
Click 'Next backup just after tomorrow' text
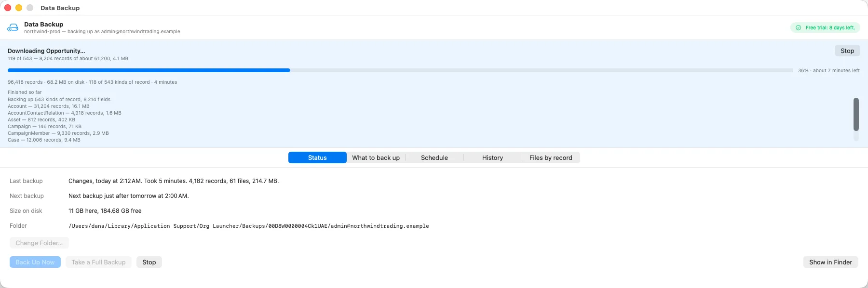pyautogui.click(x=129, y=196)
